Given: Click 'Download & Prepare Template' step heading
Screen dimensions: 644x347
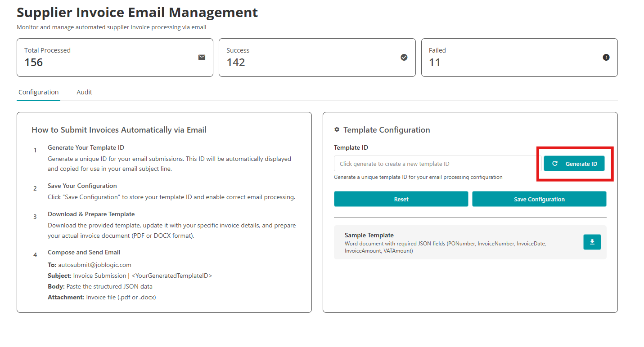Looking at the screenshot, I should 91,214.
